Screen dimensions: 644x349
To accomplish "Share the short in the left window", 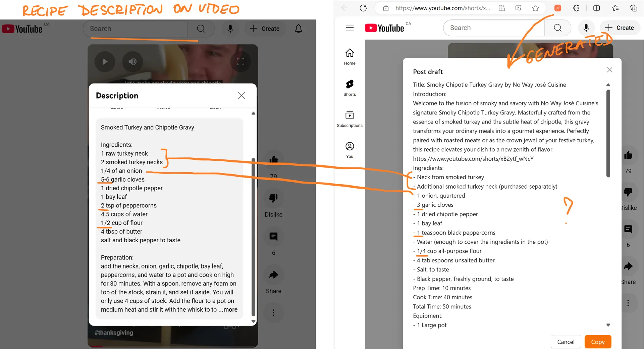I will click(274, 275).
